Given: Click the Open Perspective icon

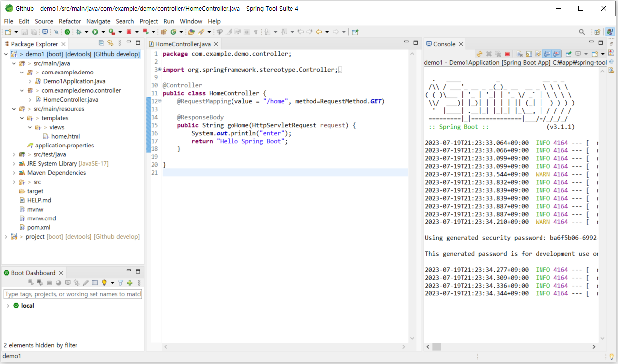Looking at the screenshot, I should click(x=597, y=32).
